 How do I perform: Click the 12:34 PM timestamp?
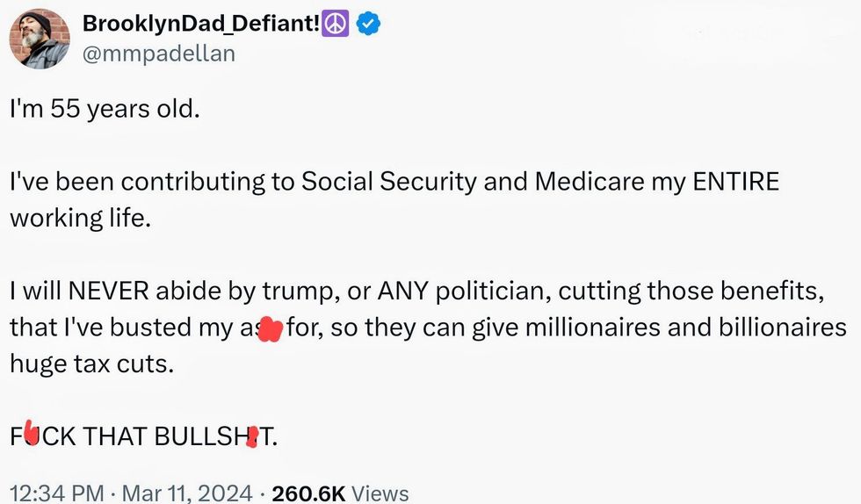(55, 493)
